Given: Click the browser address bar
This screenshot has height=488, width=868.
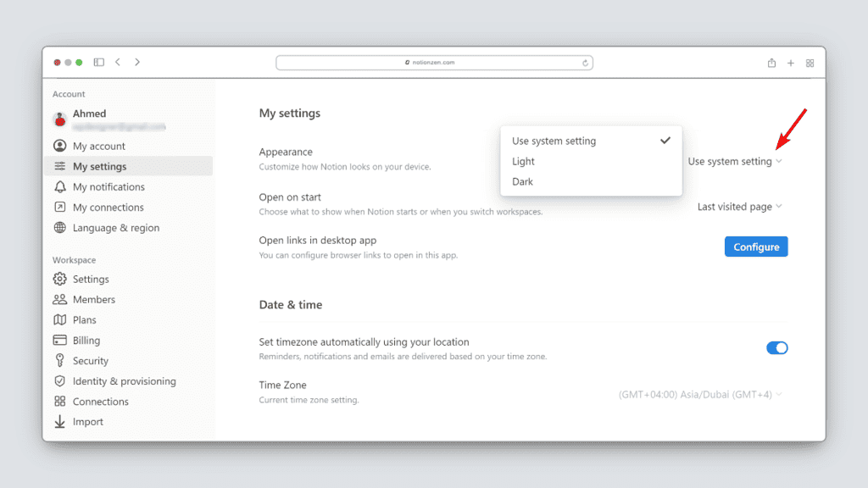Looking at the screenshot, I should [x=434, y=62].
